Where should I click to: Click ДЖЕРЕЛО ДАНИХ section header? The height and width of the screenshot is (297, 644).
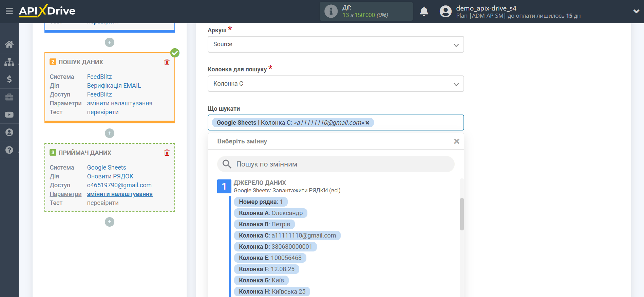pyautogui.click(x=260, y=183)
